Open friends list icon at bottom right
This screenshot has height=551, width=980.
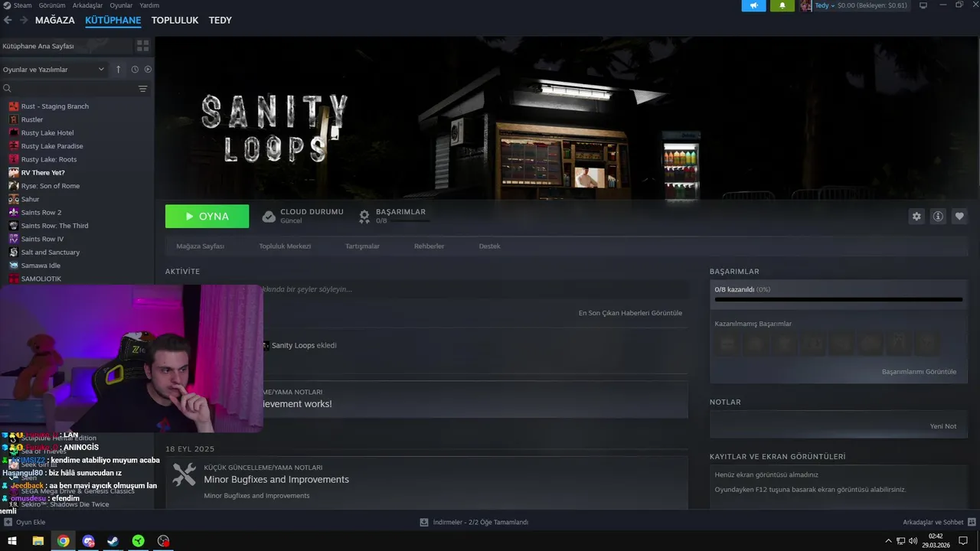(x=972, y=522)
